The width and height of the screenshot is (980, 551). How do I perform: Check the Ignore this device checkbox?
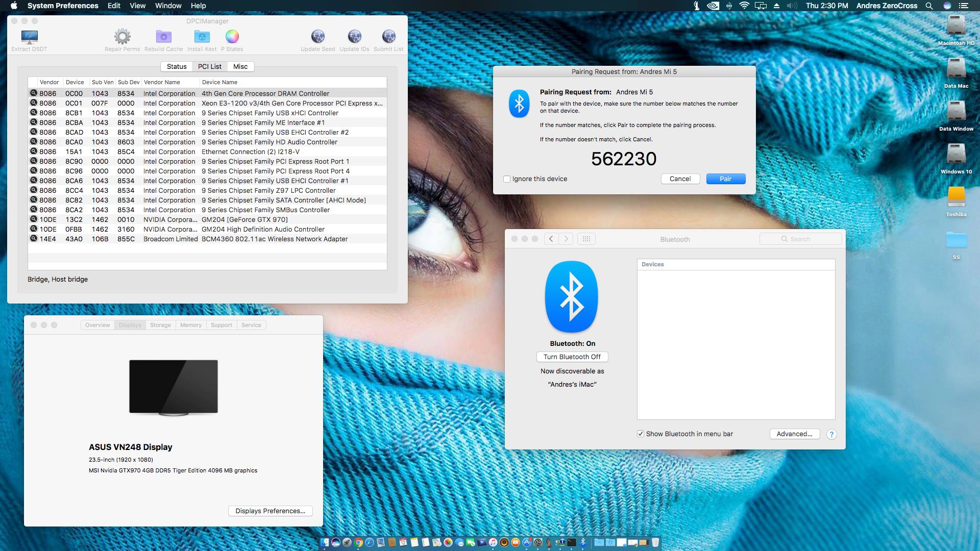point(507,179)
